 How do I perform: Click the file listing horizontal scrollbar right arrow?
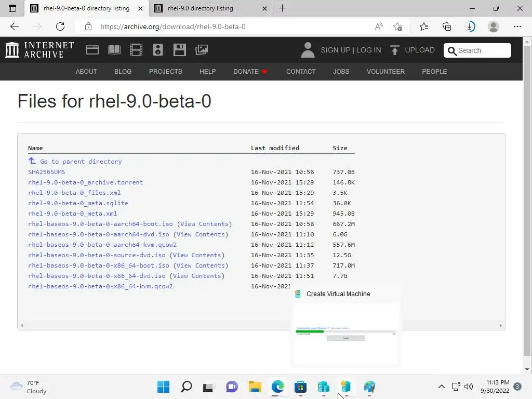(500, 325)
